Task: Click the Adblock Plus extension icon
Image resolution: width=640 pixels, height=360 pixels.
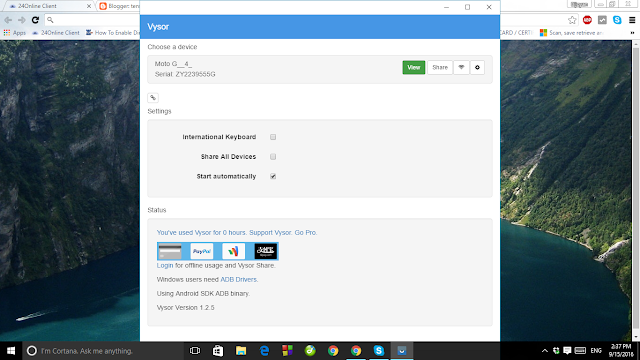Action: pos(587,20)
